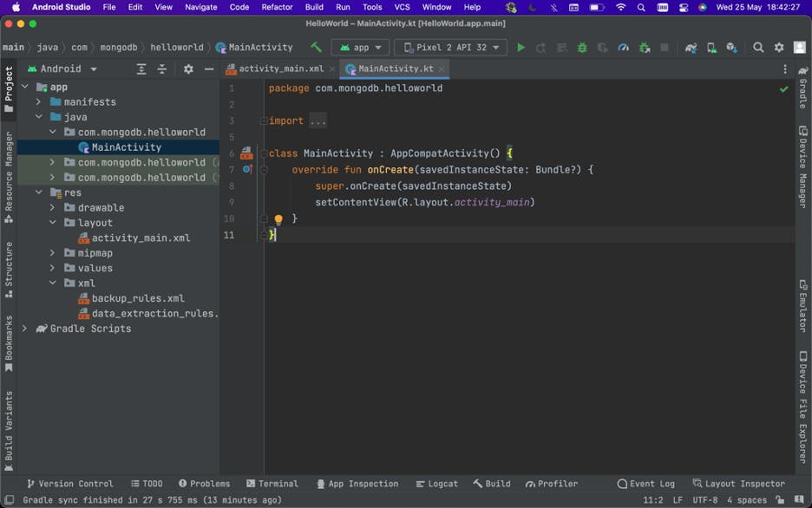The image size is (812, 508).
Task: Toggle the Device File Explorer window
Action: [802, 407]
